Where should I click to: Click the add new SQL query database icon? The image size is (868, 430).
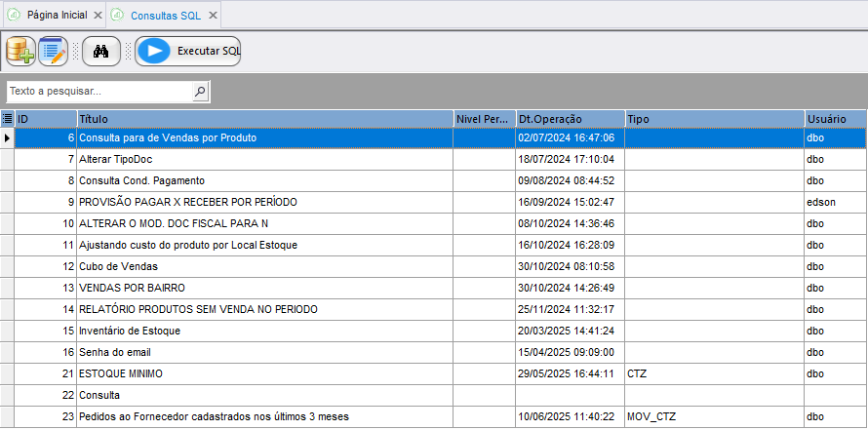20,52
